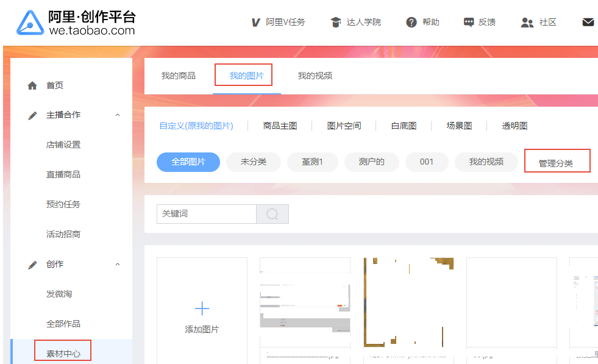The height and width of the screenshot is (364, 598).
Task: Collapse the 主播合作 section chevron
Action: pos(118,115)
